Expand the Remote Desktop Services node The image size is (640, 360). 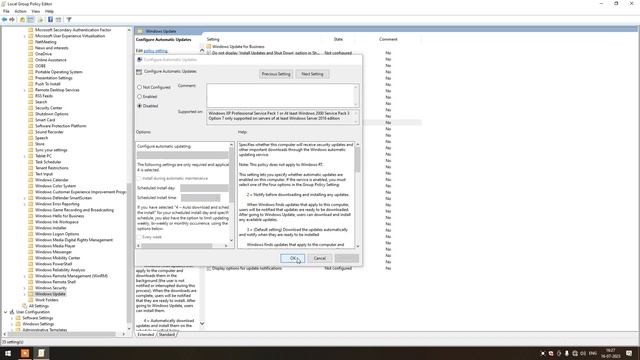click(x=24, y=90)
